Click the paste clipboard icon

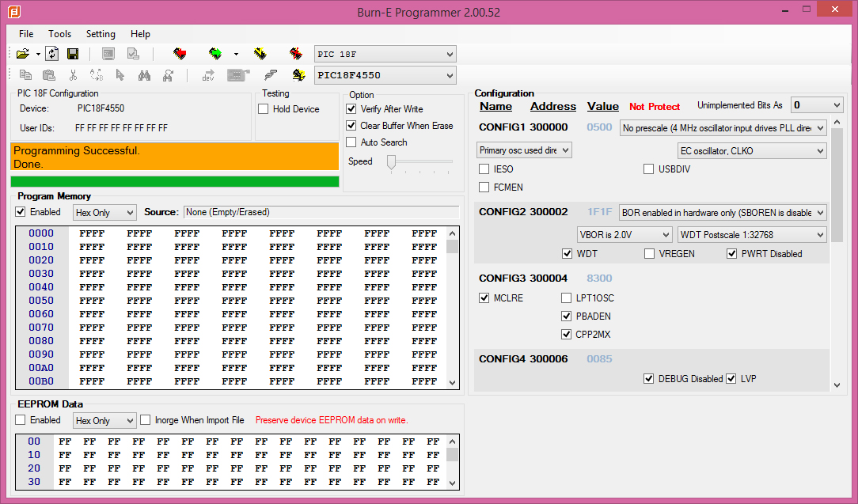tap(49, 75)
